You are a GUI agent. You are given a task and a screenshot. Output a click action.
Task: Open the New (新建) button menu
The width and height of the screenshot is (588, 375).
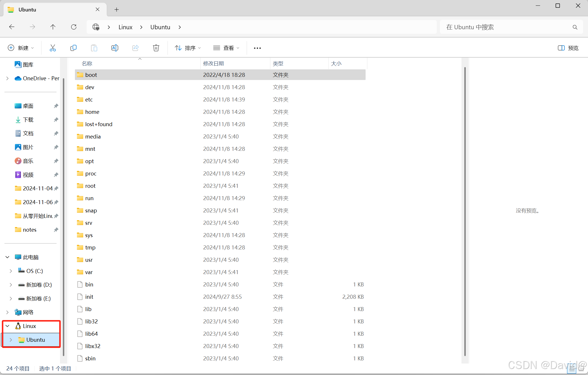tap(21, 48)
